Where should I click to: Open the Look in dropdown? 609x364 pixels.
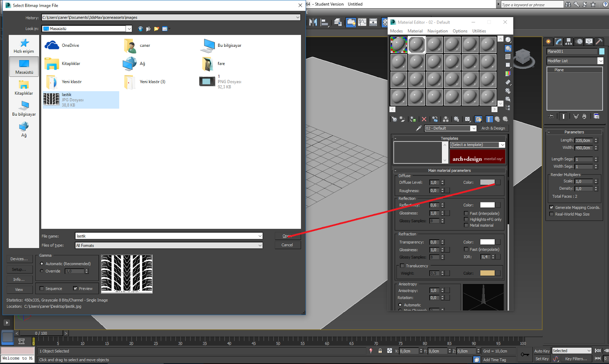tap(129, 29)
